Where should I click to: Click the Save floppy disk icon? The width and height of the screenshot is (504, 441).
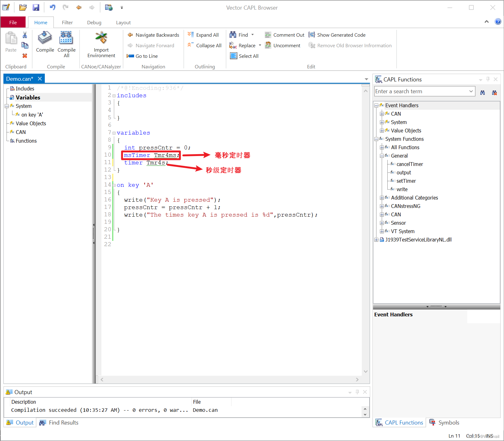click(x=36, y=7)
